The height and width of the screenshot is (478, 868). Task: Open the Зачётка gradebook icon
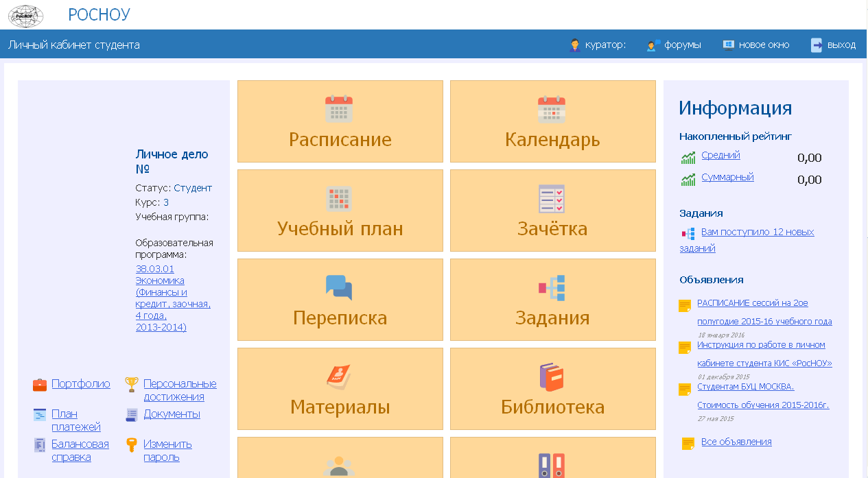pyautogui.click(x=552, y=199)
